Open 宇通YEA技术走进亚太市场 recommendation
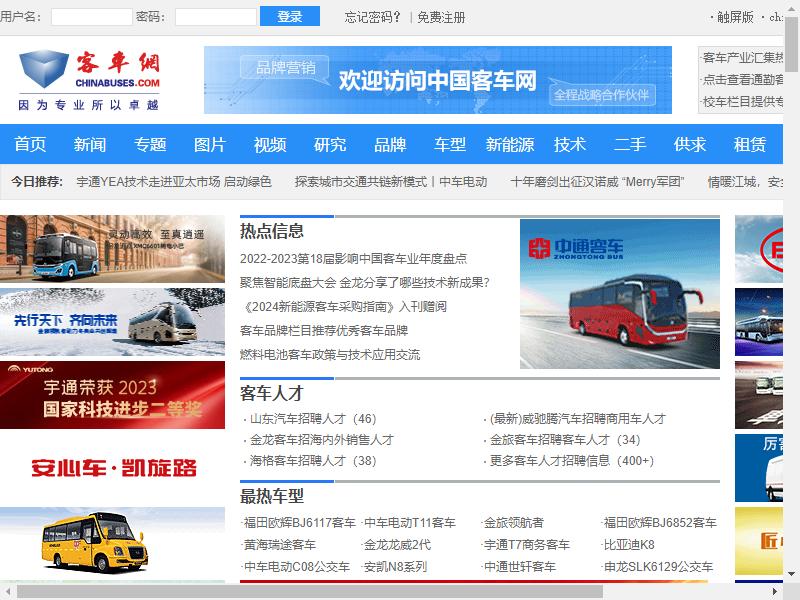The image size is (800, 600). [x=174, y=182]
